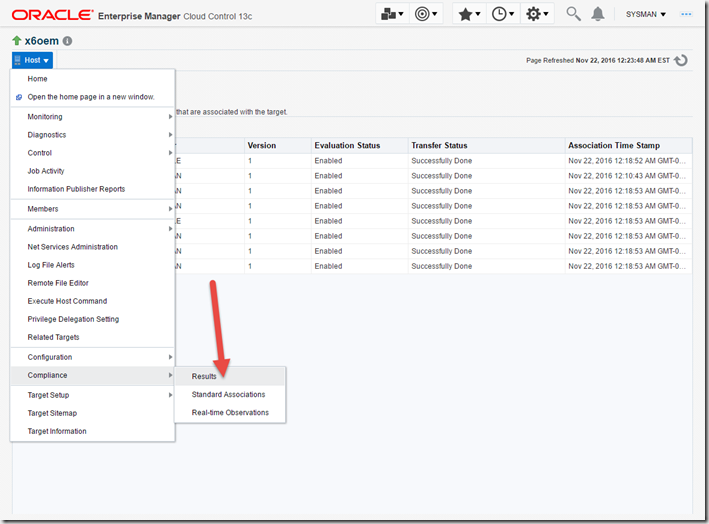Click Successfully Done in the first row
Image resolution: width=709 pixels, height=524 pixels.
click(x=442, y=161)
